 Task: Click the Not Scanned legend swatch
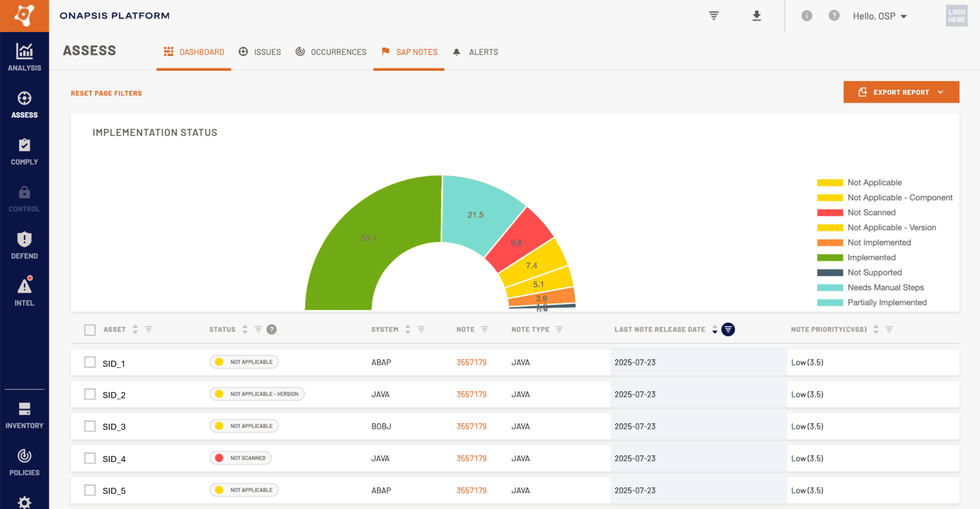tap(830, 213)
